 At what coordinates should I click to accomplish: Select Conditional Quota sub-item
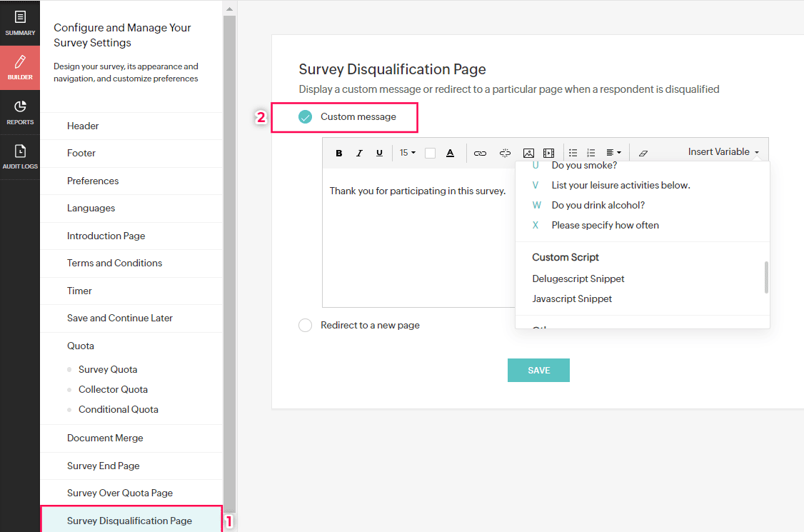[118, 409]
